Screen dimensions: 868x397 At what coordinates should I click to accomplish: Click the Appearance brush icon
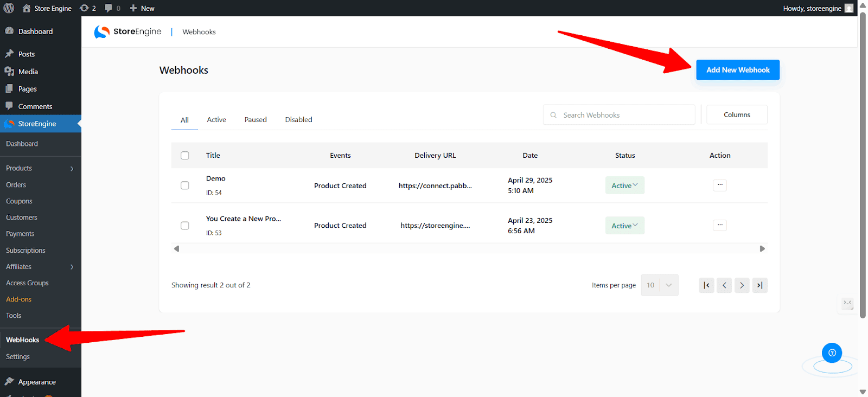pyautogui.click(x=9, y=381)
